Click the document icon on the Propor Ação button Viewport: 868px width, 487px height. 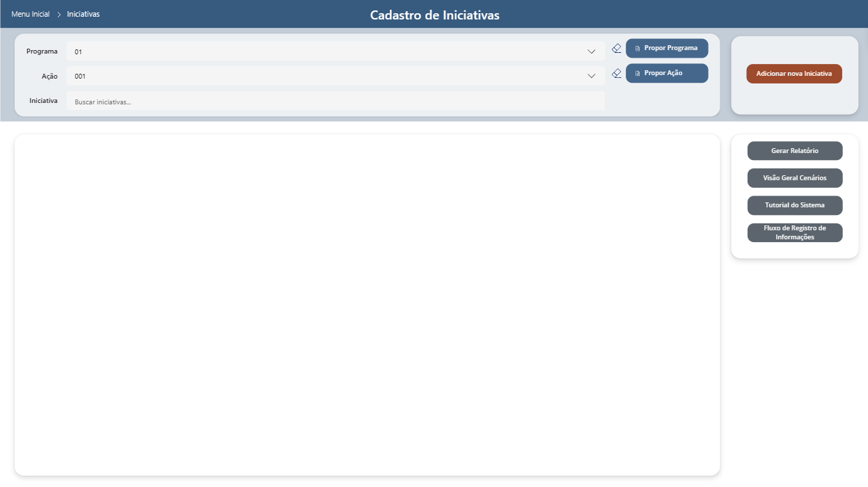(x=637, y=73)
